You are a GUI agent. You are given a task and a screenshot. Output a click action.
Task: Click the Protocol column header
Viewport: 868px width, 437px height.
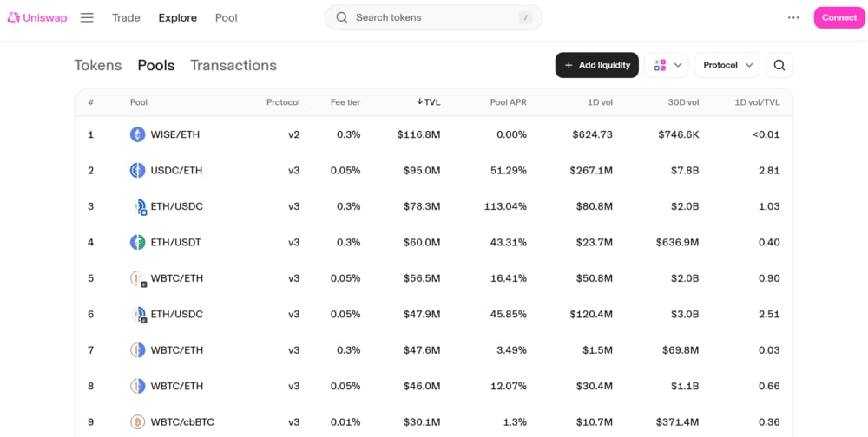click(283, 102)
